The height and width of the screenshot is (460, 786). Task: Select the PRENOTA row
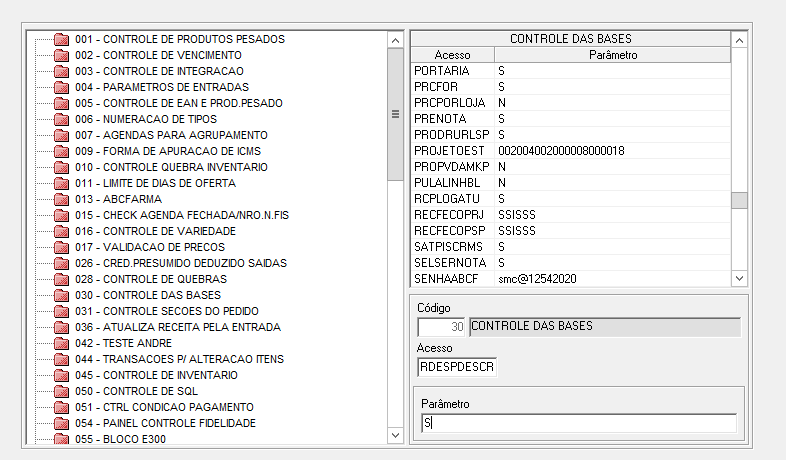tap(570, 119)
